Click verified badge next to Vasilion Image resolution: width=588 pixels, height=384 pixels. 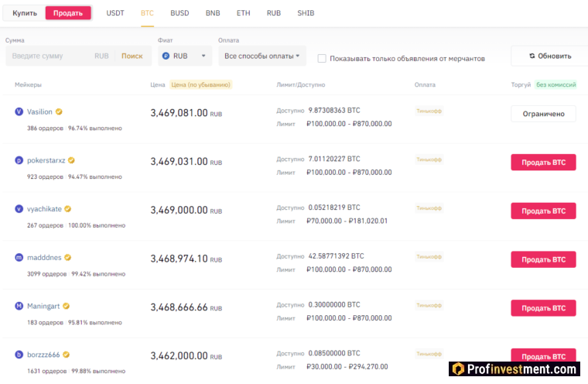[x=59, y=111]
